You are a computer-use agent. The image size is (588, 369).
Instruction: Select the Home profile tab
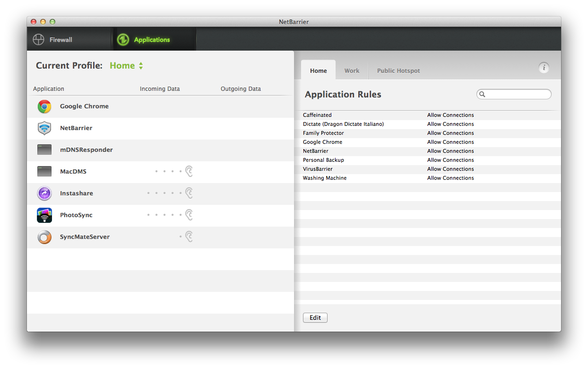click(318, 70)
